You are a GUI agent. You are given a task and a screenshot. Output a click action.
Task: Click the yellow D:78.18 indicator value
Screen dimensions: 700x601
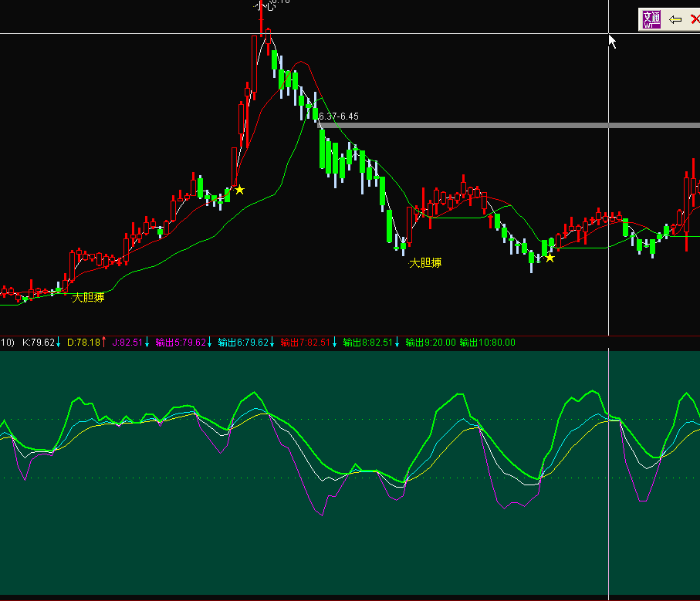click(x=84, y=343)
